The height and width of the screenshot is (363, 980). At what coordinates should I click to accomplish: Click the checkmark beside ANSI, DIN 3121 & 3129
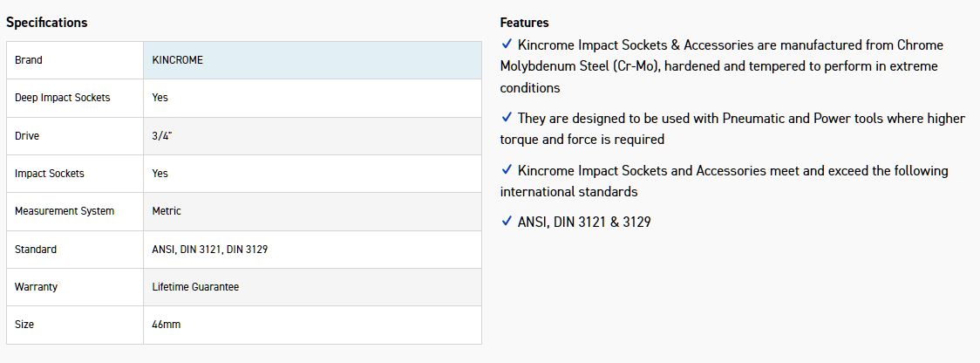tap(507, 222)
